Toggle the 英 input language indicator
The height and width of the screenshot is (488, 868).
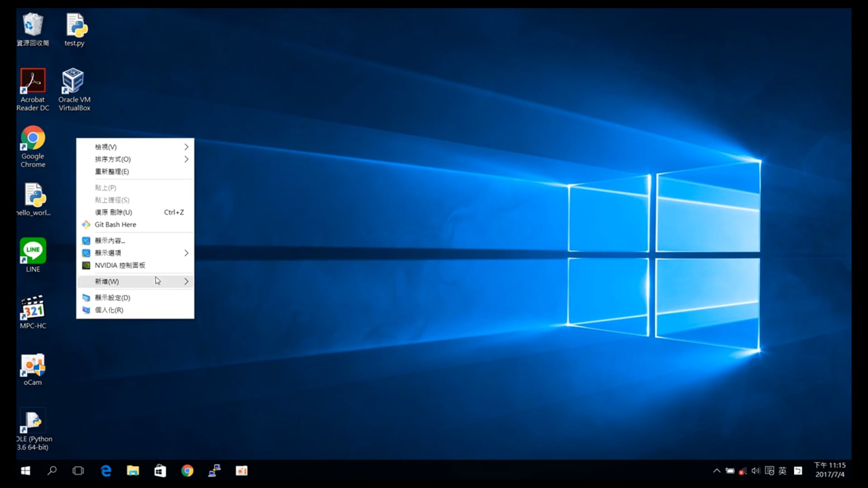[783, 471]
